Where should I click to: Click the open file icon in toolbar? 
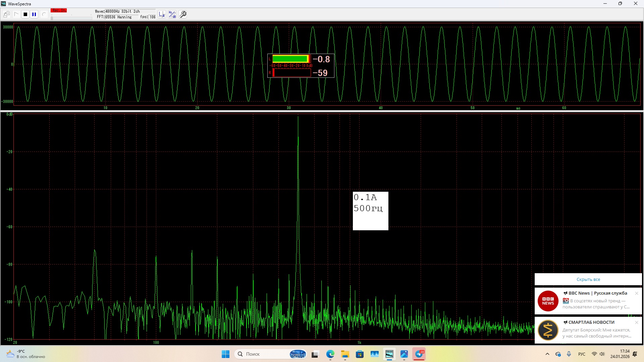[6, 14]
